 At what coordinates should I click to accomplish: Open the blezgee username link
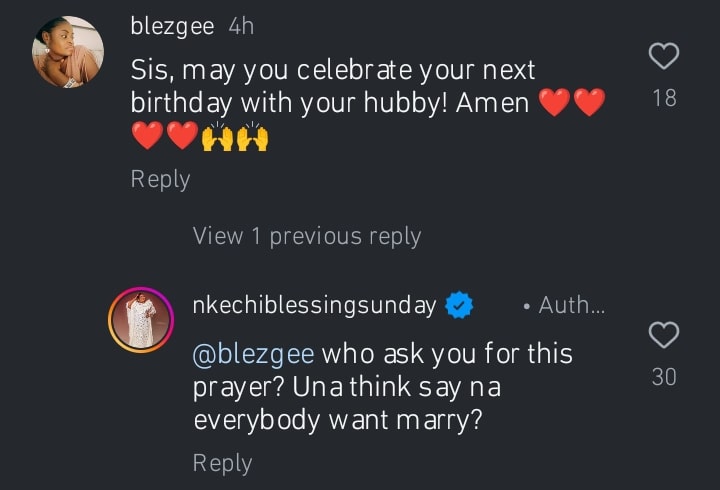click(x=172, y=27)
